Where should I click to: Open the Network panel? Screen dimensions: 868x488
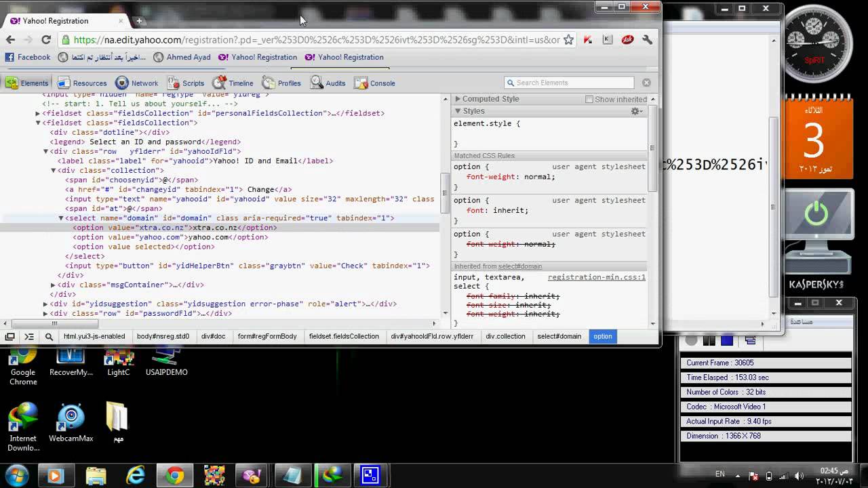[137, 83]
